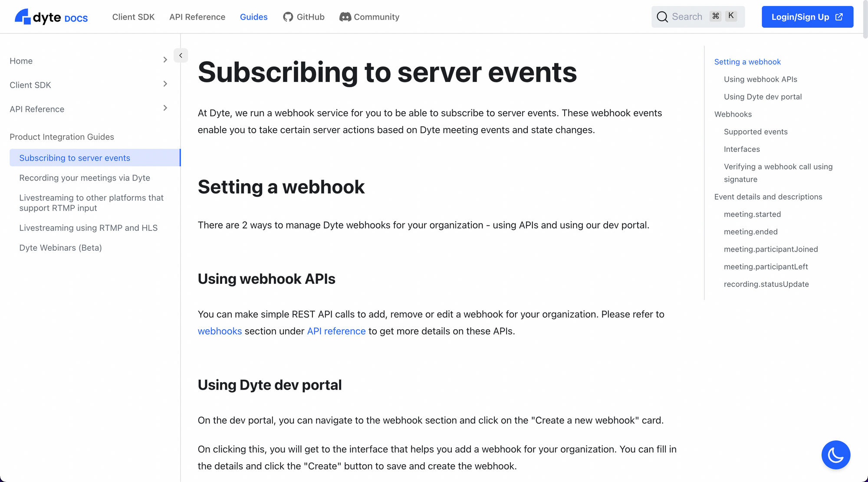
Task: Click the Search bar icon
Action: 663,16
